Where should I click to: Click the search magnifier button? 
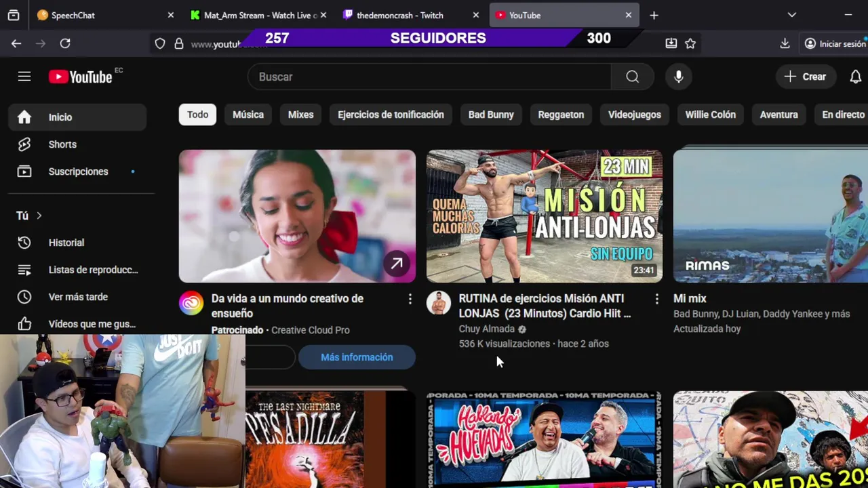(x=632, y=77)
